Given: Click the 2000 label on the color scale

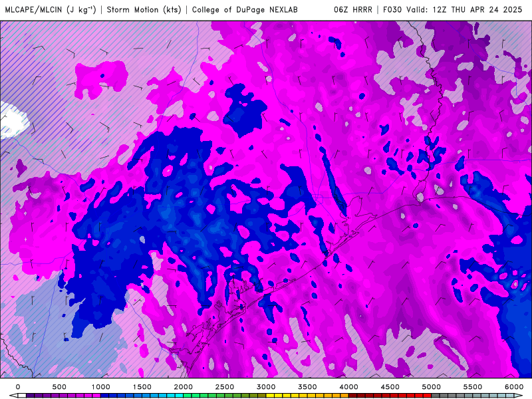Looking at the screenshot, I should click(184, 387).
